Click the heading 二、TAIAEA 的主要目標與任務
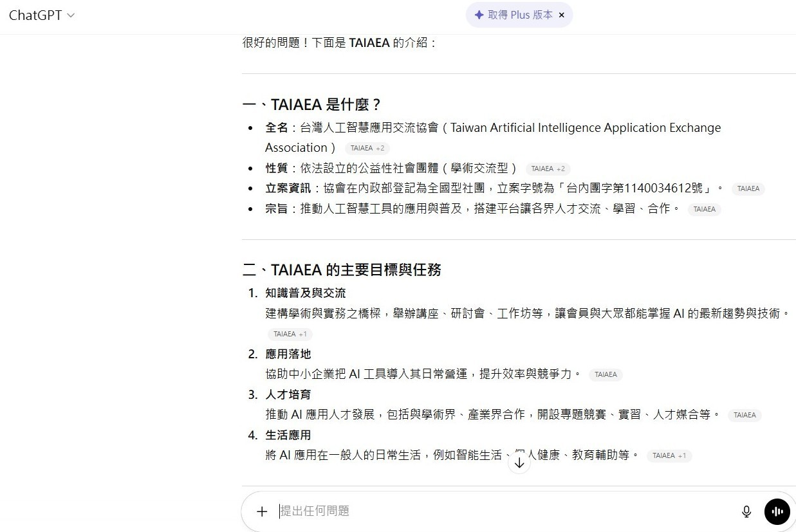This screenshot has height=532, width=796. 342,270
